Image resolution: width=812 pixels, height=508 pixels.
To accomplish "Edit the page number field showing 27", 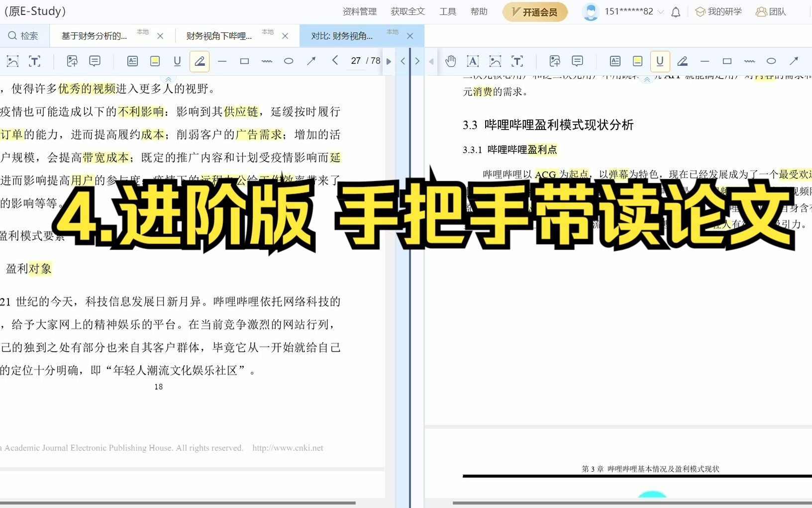I will [356, 61].
